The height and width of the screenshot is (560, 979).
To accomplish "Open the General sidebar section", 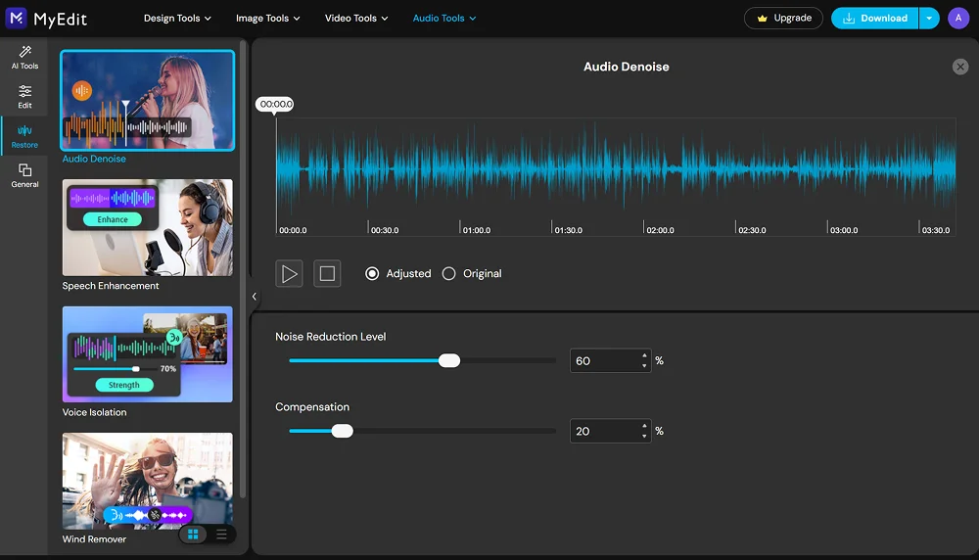I will [x=24, y=175].
